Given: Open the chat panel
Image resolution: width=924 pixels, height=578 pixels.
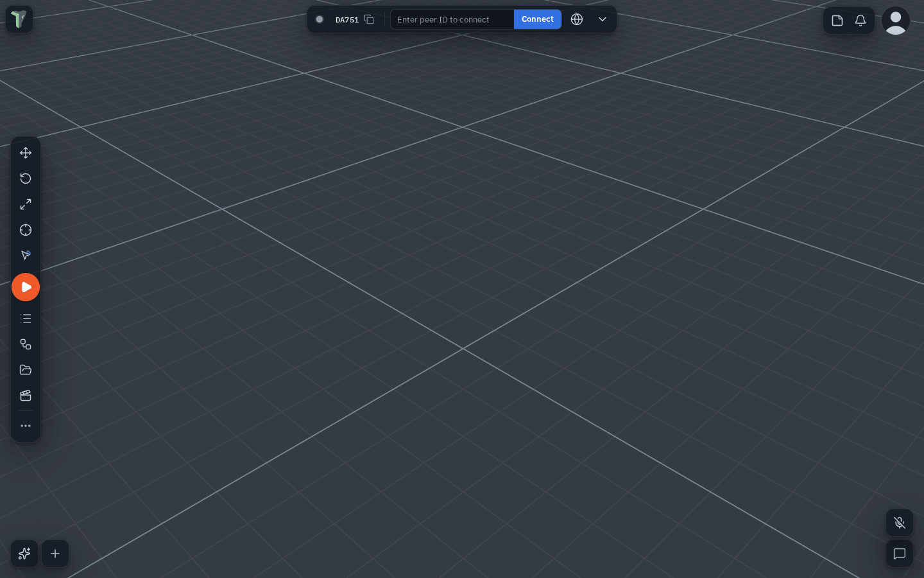Looking at the screenshot, I should pyautogui.click(x=900, y=554).
